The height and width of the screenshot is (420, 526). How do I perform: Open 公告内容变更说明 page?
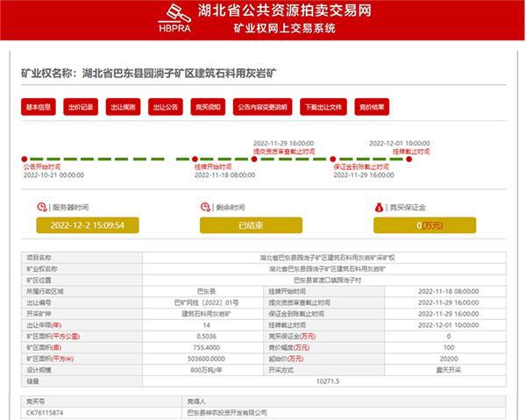(261, 107)
